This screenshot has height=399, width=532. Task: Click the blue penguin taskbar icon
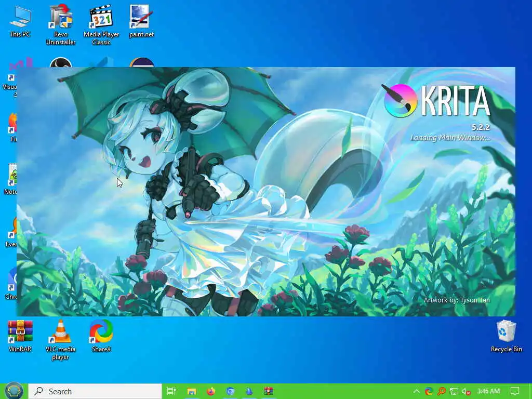249,391
